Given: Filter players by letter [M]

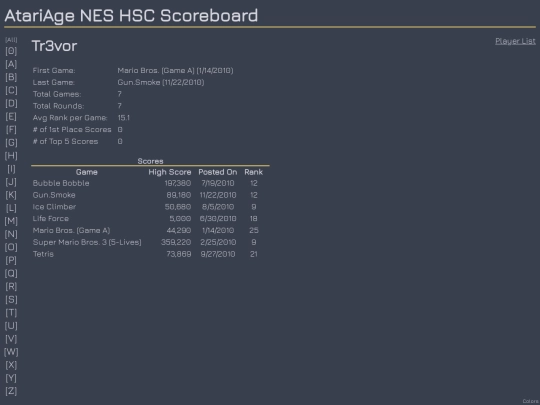Looking at the screenshot, I should click(x=11, y=221).
